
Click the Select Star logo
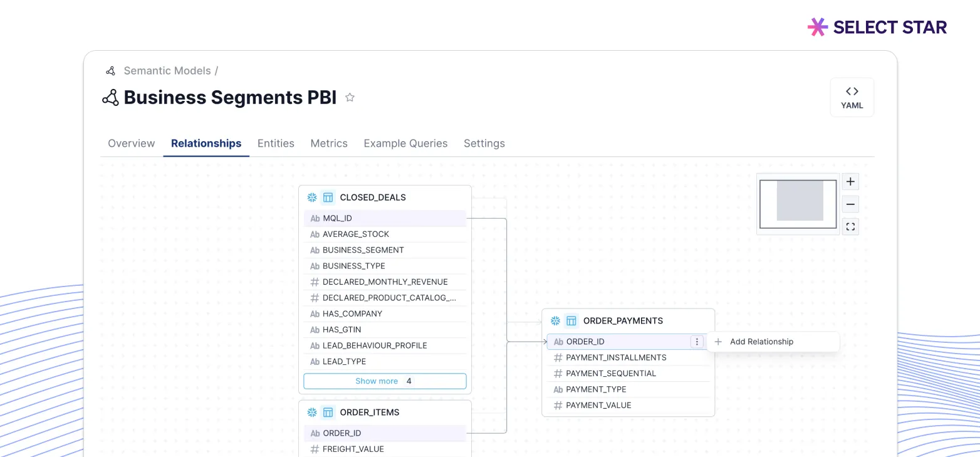coord(877,27)
